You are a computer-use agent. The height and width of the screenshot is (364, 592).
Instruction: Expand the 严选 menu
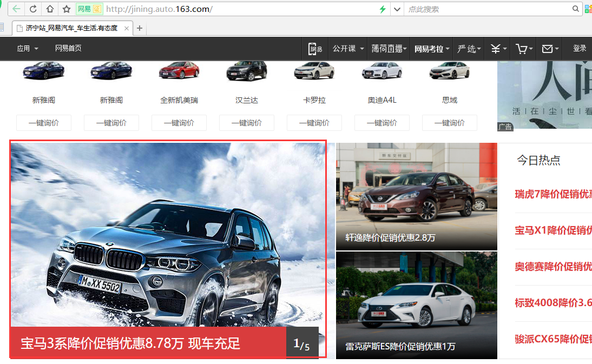pyautogui.click(x=469, y=49)
